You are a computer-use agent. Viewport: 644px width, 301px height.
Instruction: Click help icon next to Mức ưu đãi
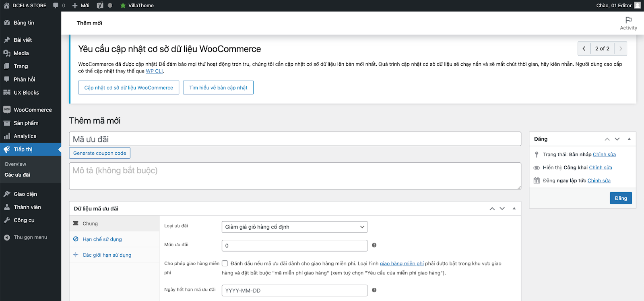[x=374, y=245]
